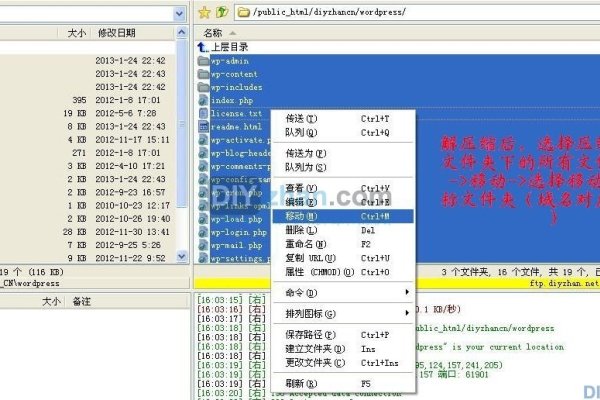
Task: Choose 更改文件夹 from the context menu
Action: 344,363
